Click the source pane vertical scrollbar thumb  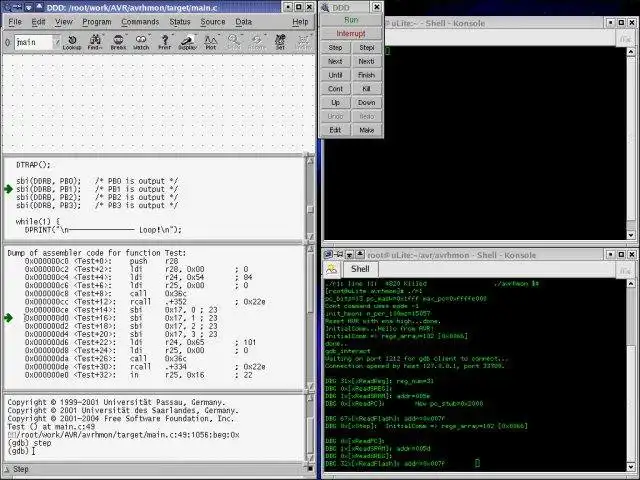pyautogui.click(x=310, y=209)
